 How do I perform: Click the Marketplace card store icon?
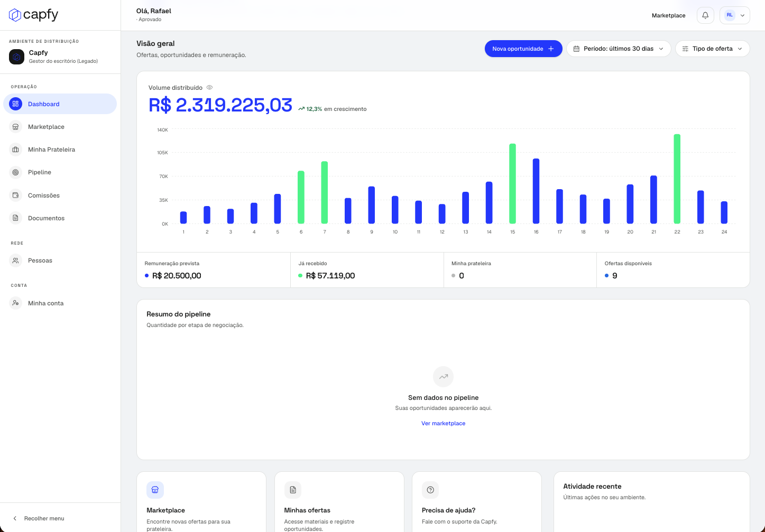(155, 490)
